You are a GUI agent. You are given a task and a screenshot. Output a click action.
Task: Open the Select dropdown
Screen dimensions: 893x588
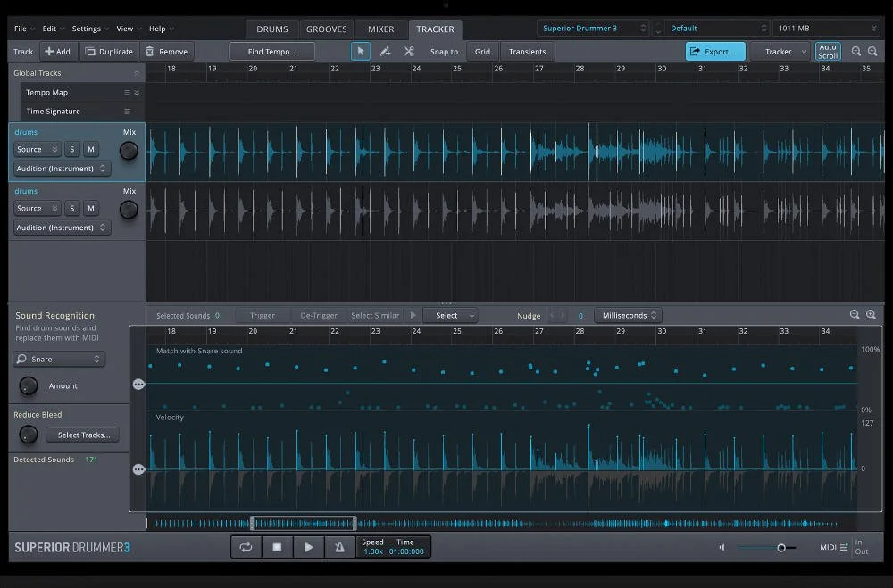[x=450, y=315]
